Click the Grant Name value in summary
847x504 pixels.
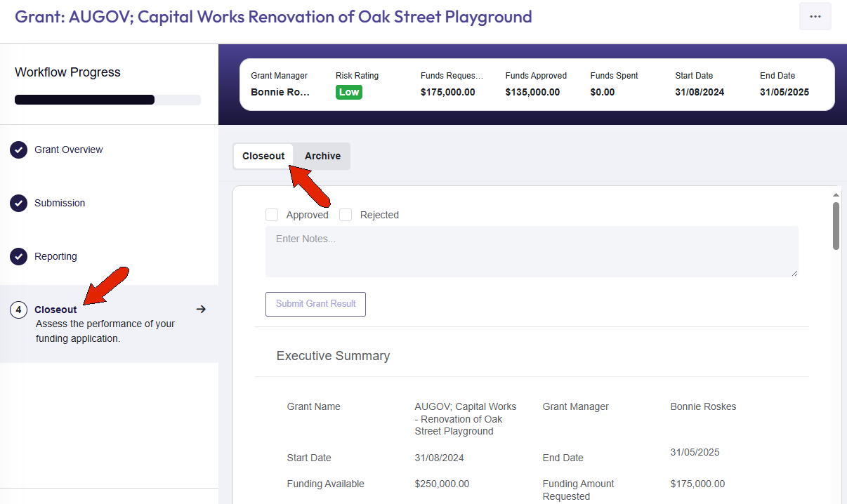[466, 419]
